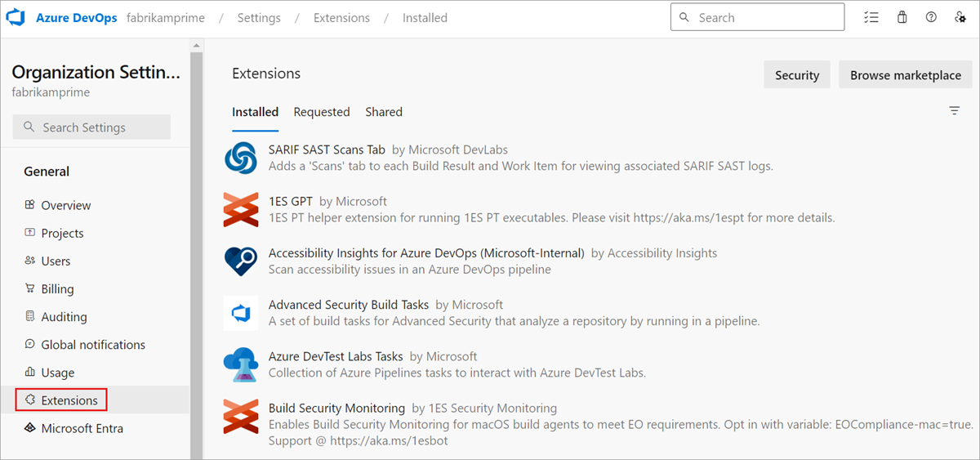Switch to the Shared tab
This screenshot has height=460, width=980.
click(384, 112)
